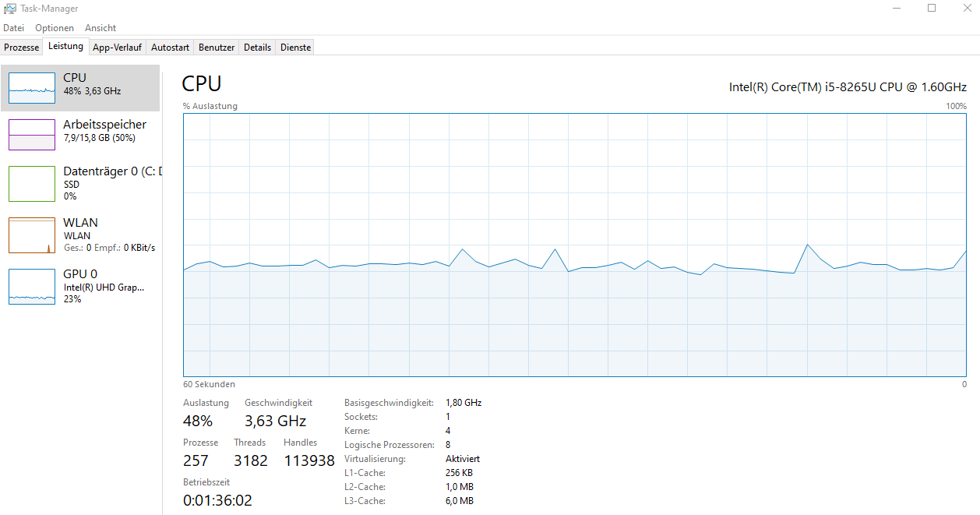Click the Prozesse count 257
This screenshot has width=980, height=515.
(196, 460)
